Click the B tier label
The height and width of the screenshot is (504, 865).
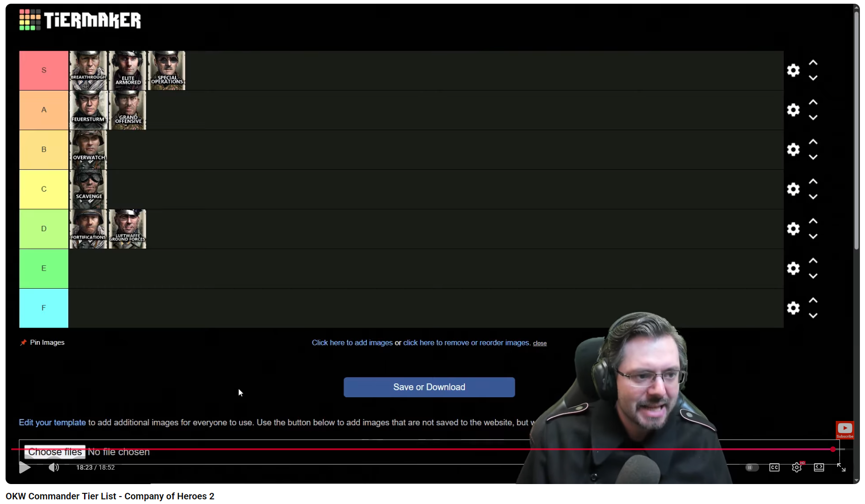coord(44,149)
